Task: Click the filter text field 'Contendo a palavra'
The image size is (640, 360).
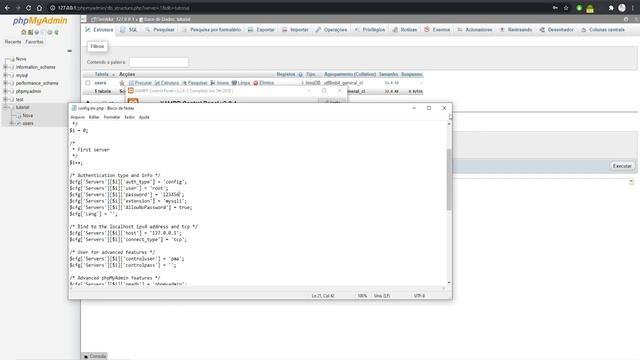Action: tap(159, 62)
